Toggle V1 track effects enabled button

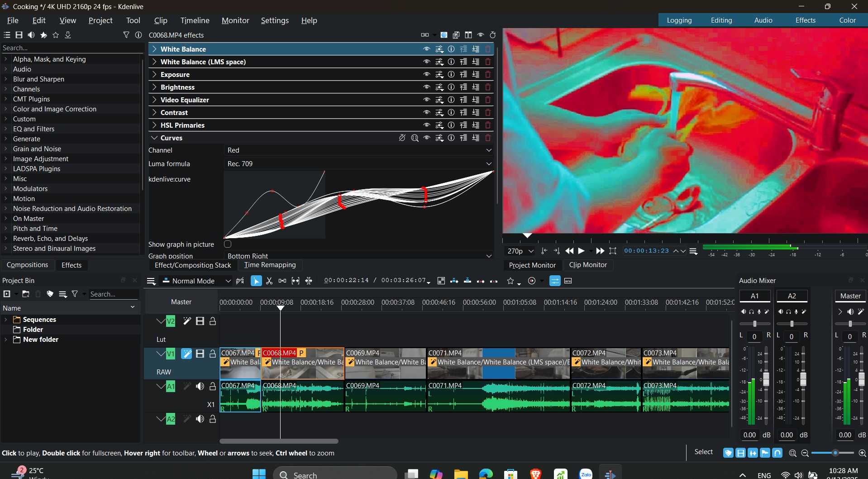186,354
